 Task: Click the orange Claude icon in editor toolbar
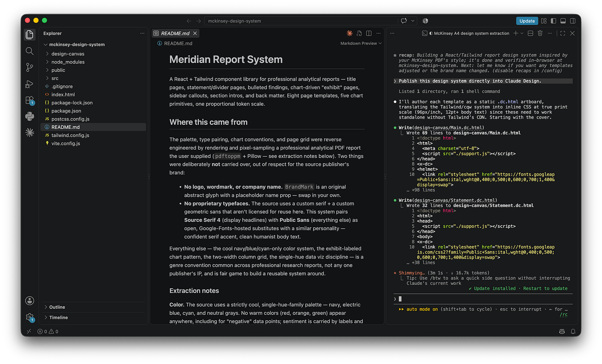click(349, 33)
